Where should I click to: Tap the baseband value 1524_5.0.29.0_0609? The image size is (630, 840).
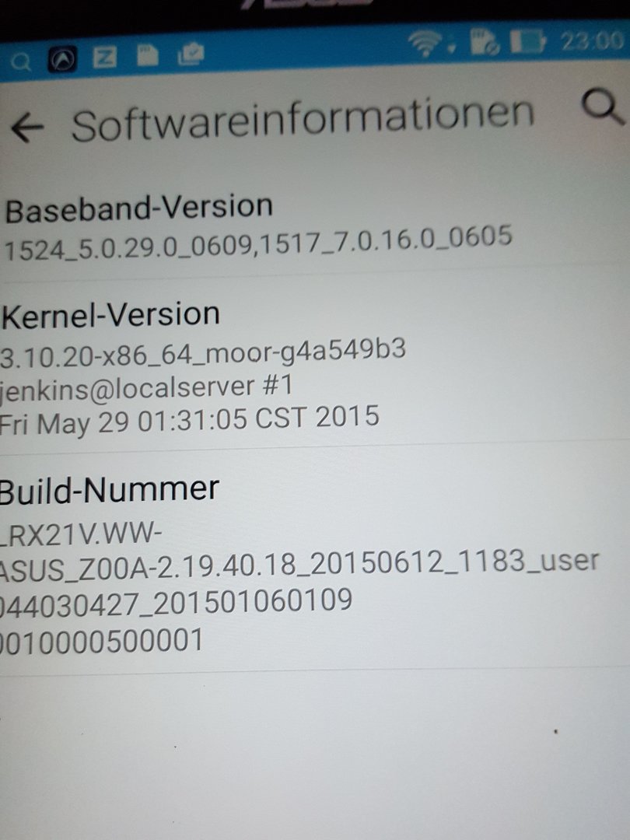(x=128, y=248)
